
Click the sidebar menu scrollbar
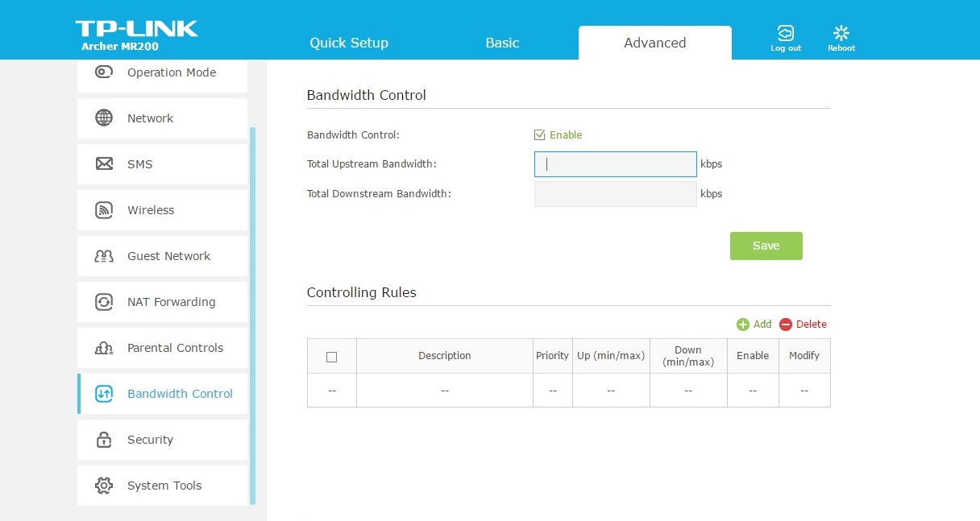click(252, 314)
